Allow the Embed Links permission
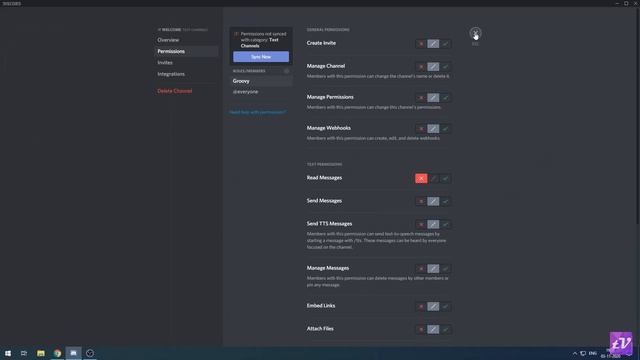The height and width of the screenshot is (360, 640). coord(445,306)
